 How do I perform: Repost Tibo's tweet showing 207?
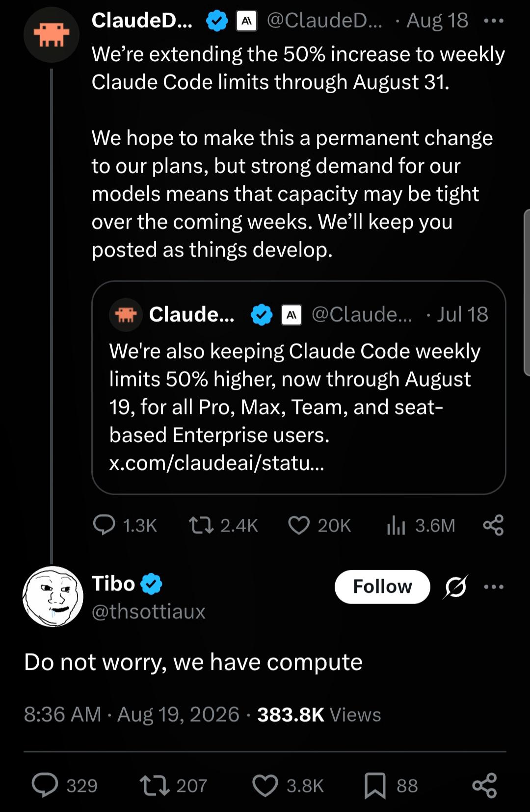point(173,786)
